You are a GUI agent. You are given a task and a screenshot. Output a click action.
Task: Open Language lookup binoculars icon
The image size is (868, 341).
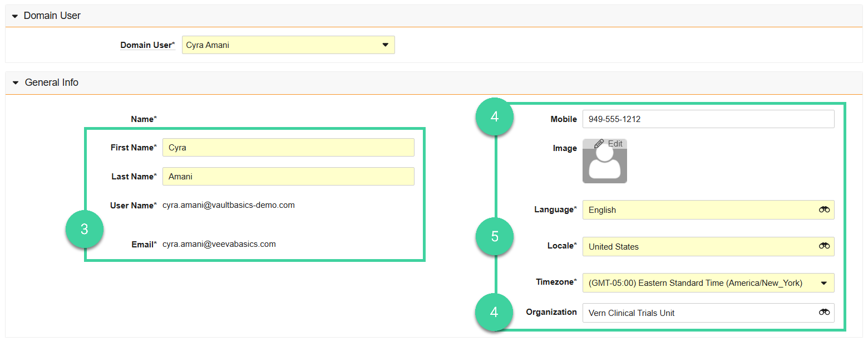[x=824, y=210]
